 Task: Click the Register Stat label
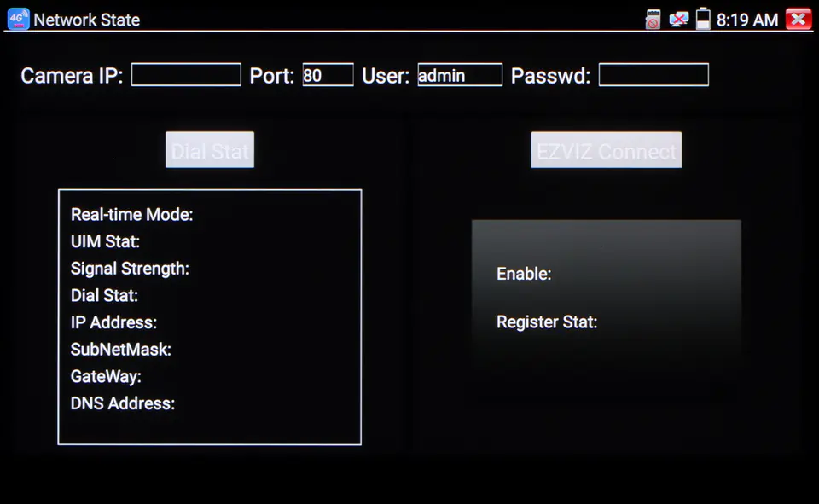pyautogui.click(x=547, y=322)
